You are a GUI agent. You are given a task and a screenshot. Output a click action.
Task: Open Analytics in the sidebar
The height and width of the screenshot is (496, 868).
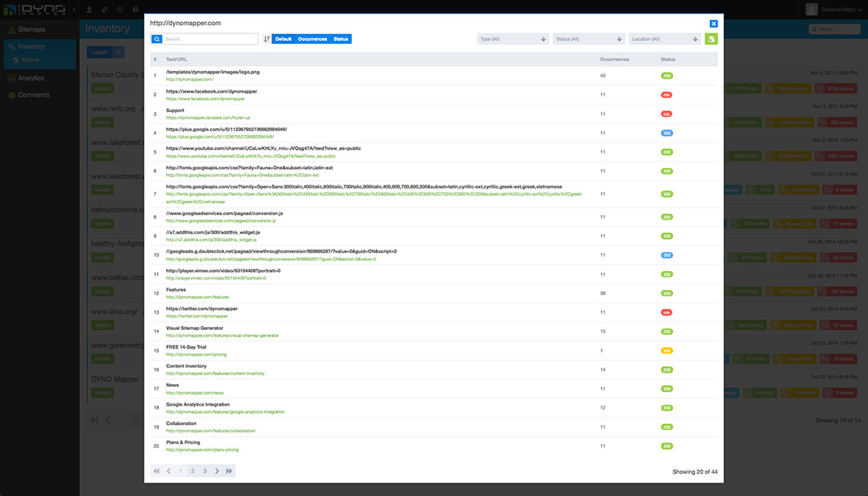[x=30, y=78]
